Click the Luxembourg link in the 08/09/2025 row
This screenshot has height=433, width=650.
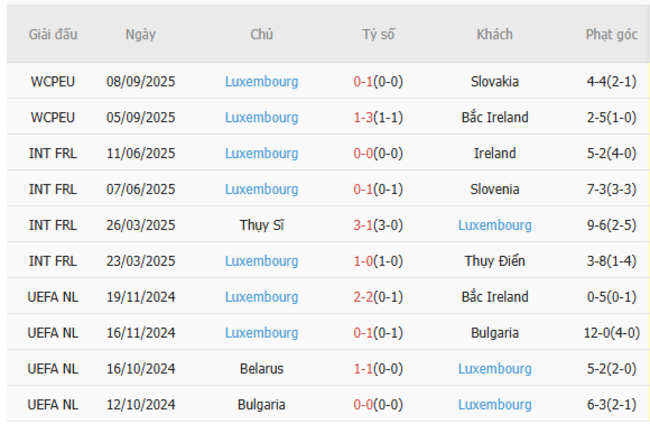(261, 81)
